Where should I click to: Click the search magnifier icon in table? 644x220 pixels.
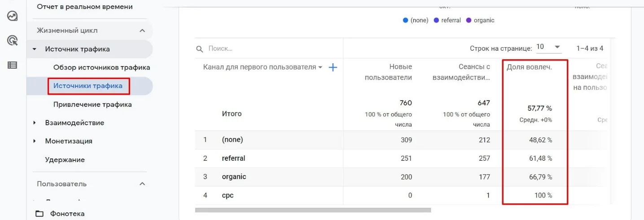coord(200,48)
